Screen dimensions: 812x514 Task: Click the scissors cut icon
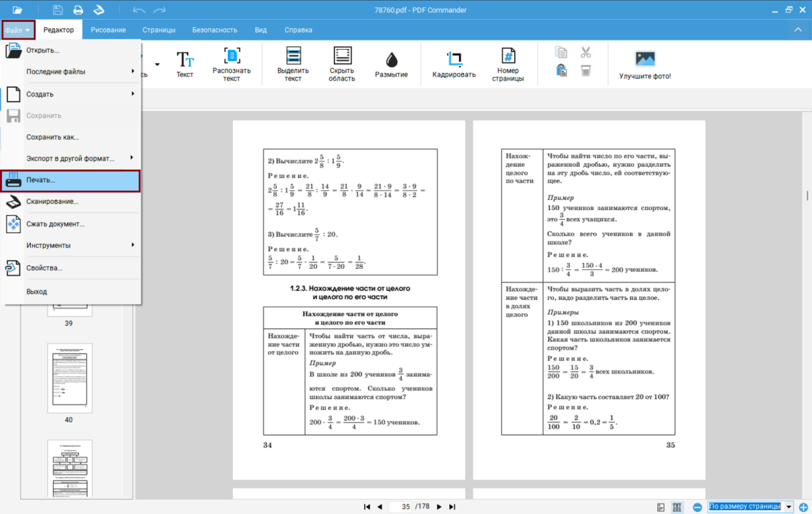tap(586, 52)
